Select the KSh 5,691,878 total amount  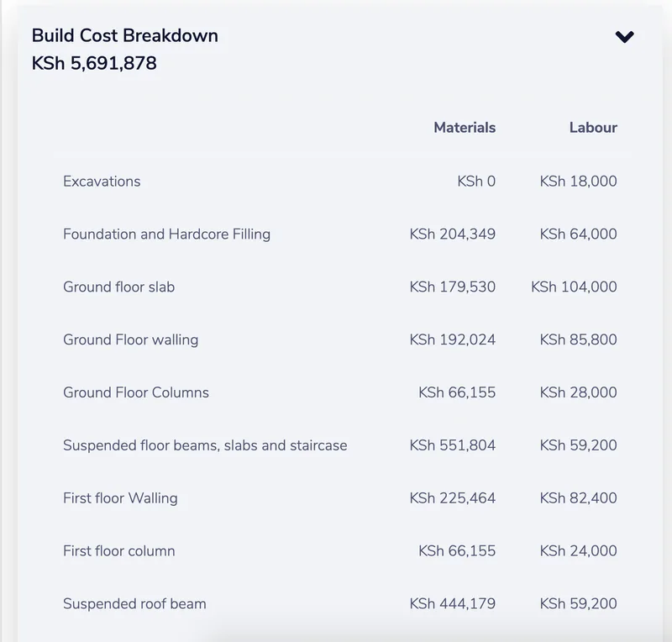click(x=94, y=64)
